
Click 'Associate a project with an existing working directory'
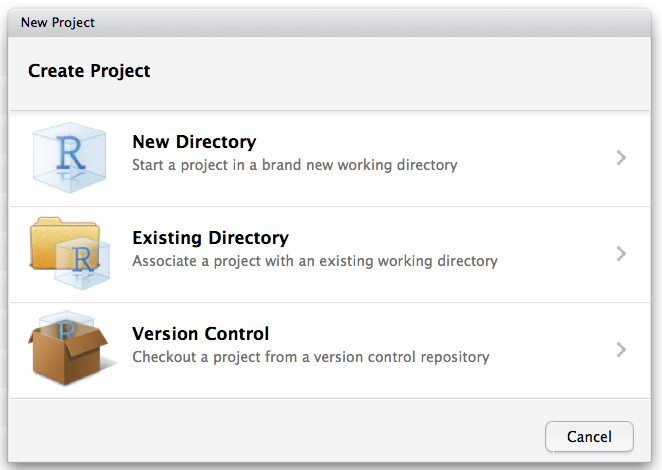[315, 261]
